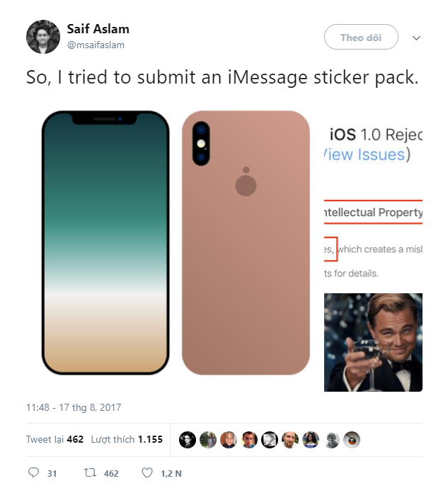Open the iPhone front screen image
Screen dimensions: 448x493
point(105,242)
